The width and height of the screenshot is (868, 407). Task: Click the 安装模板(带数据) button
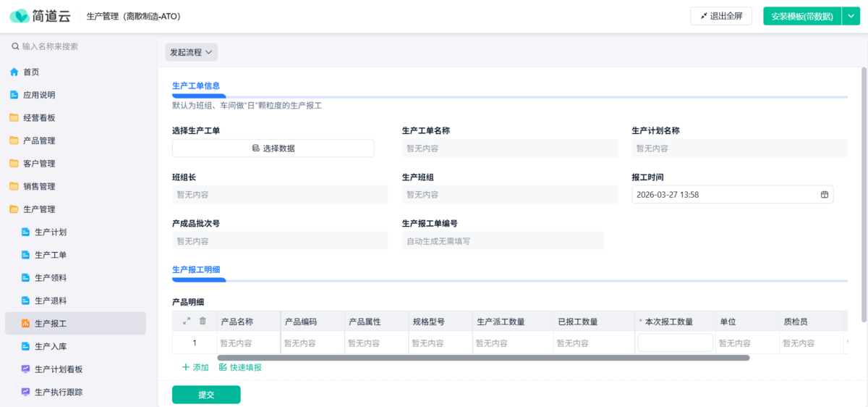coord(802,16)
